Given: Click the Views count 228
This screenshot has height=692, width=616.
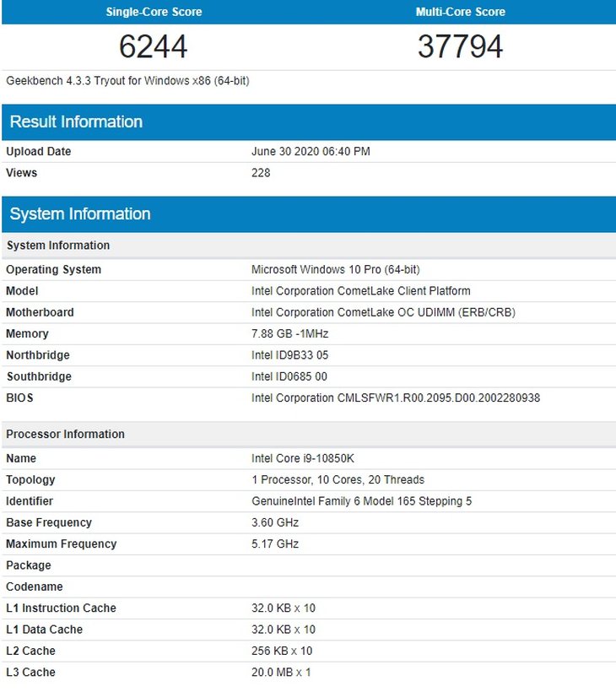Looking at the screenshot, I should click(x=261, y=173).
